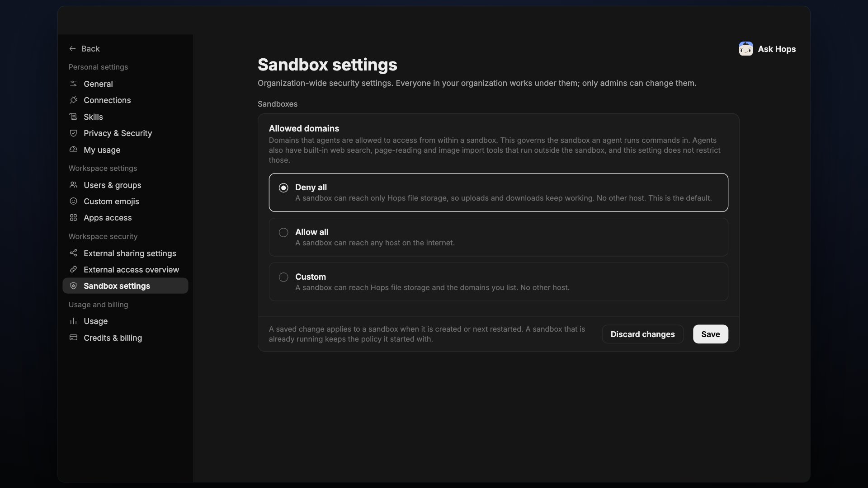Click the External access overview link icon
The height and width of the screenshot is (488, 868).
click(73, 269)
